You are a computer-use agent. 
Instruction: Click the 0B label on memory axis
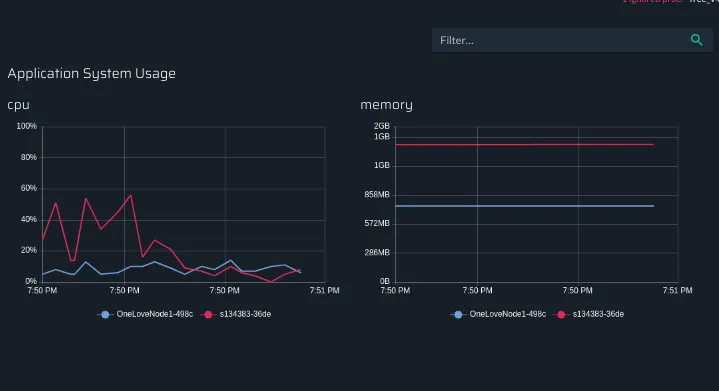click(385, 281)
